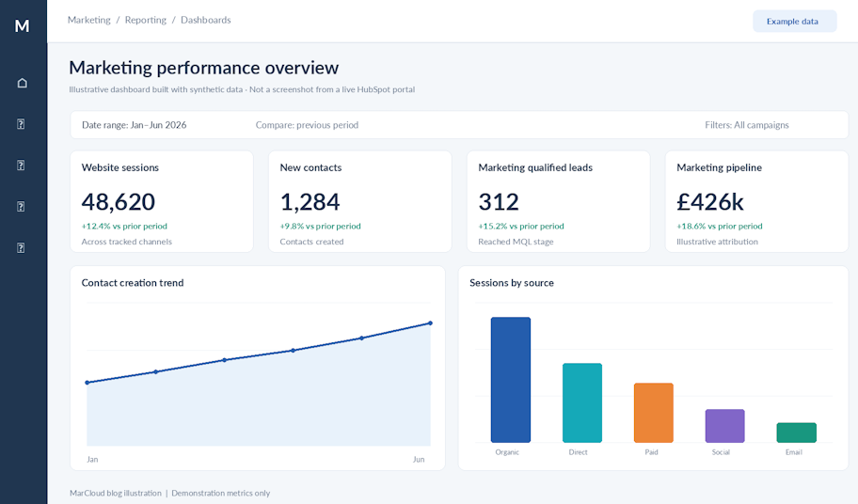Click the Contact creation trend chart title
The image size is (858, 504).
[x=133, y=283]
